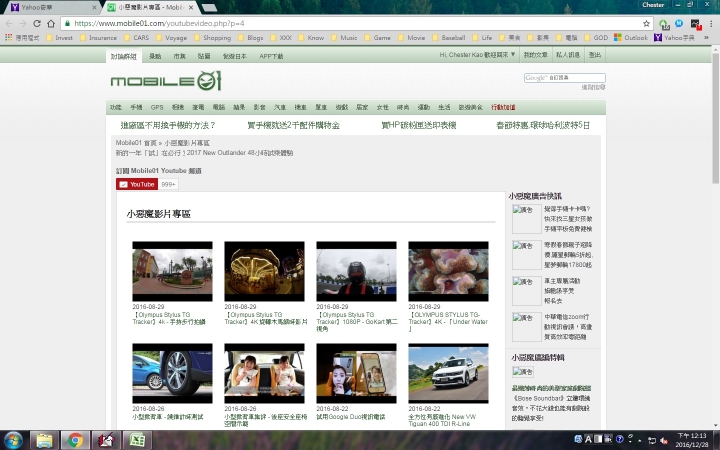Open Windows Start button

coord(13,440)
